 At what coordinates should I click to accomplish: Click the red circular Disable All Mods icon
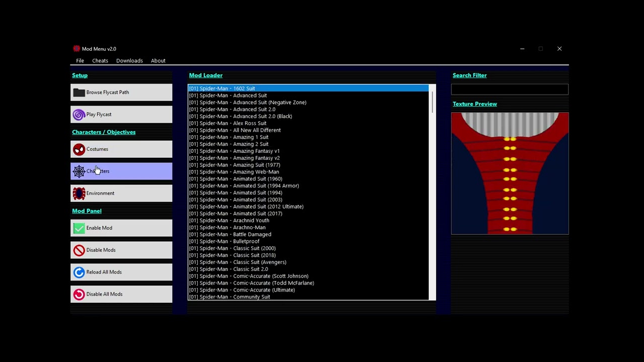point(79,295)
